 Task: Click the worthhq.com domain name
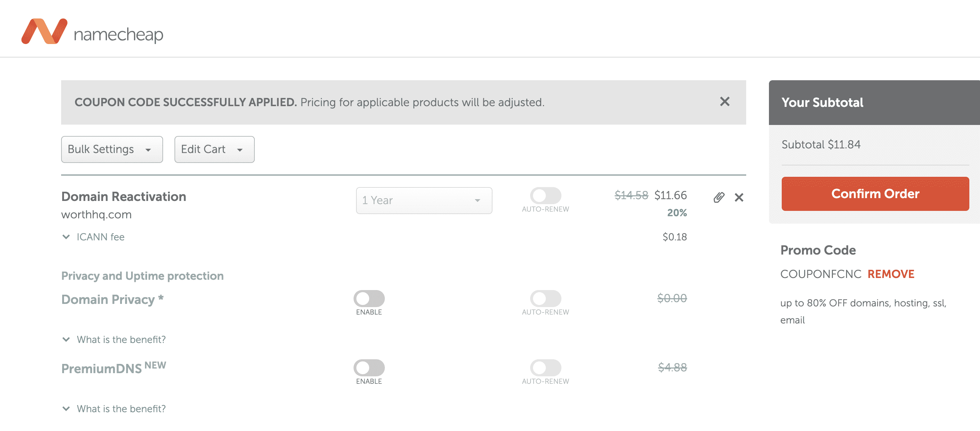click(x=96, y=214)
